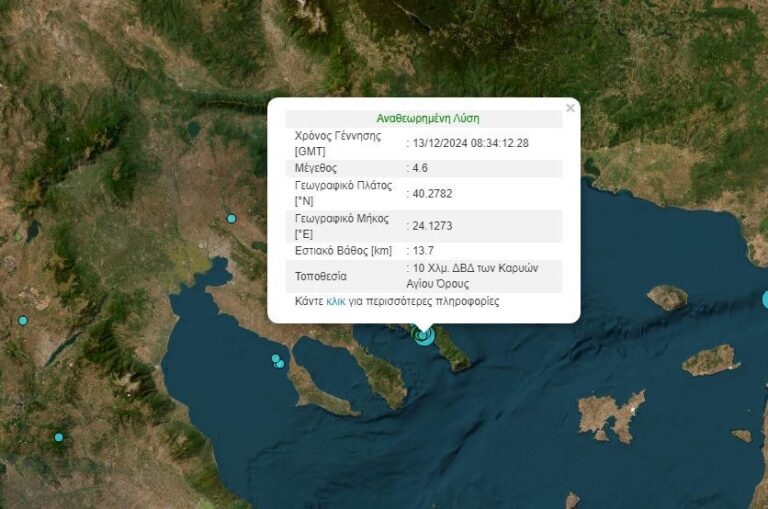Click the large epicenter marker below the popup
The width and height of the screenshot is (768, 509).
click(x=424, y=335)
